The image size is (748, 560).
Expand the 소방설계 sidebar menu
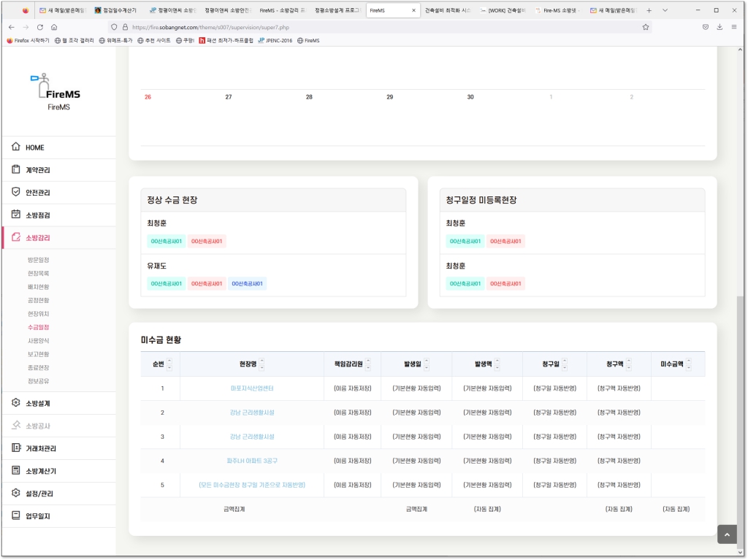pyautogui.click(x=38, y=403)
